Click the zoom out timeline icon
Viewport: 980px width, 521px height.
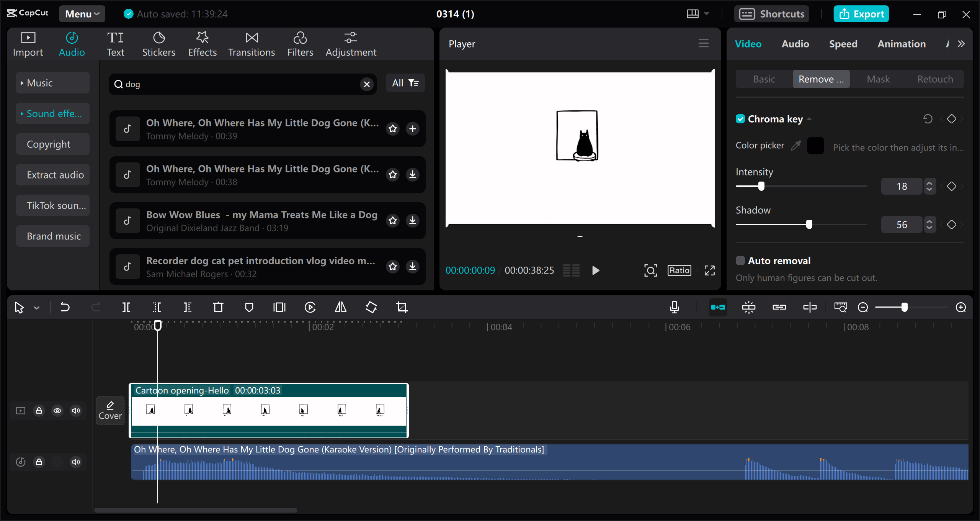[863, 307]
